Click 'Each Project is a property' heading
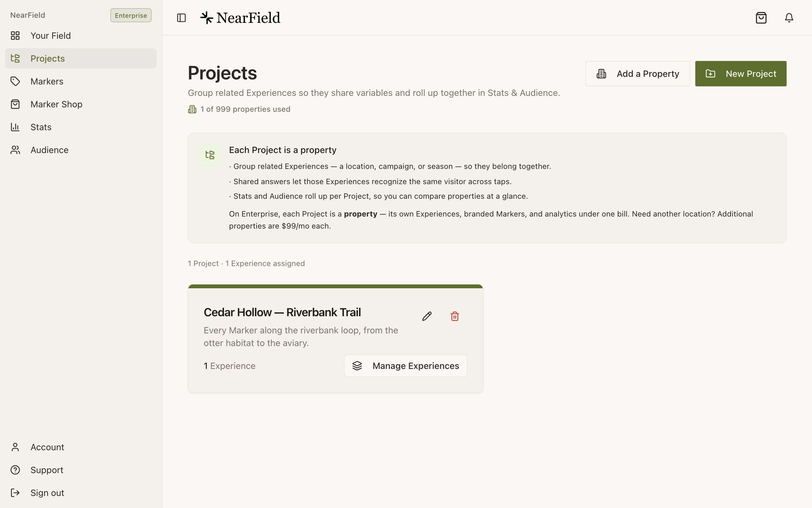812x508 pixels. tap(283, 150)
